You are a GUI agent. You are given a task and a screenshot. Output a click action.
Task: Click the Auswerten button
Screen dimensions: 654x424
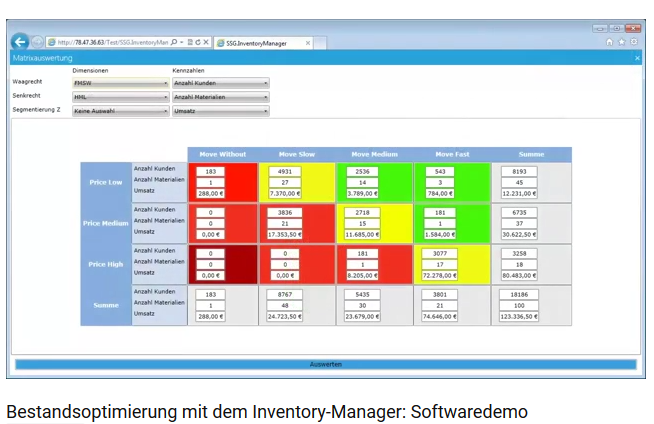coord(326,364)
